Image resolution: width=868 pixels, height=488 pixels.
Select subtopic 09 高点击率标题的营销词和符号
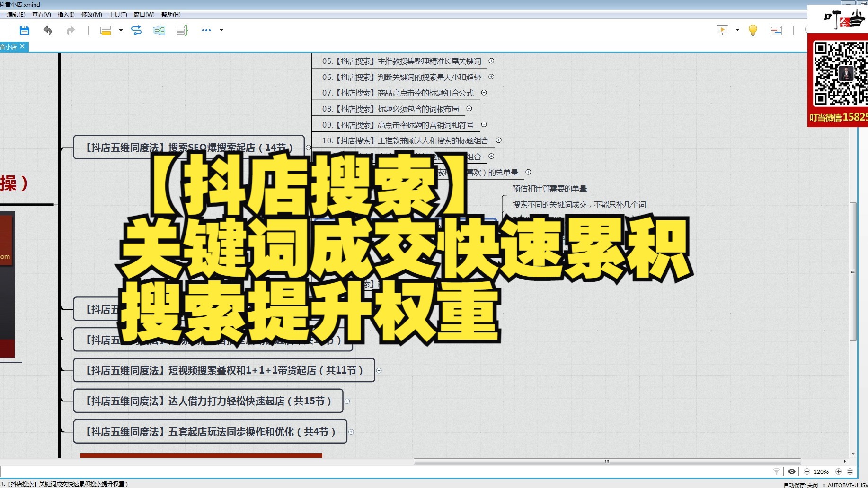(398, 125)
